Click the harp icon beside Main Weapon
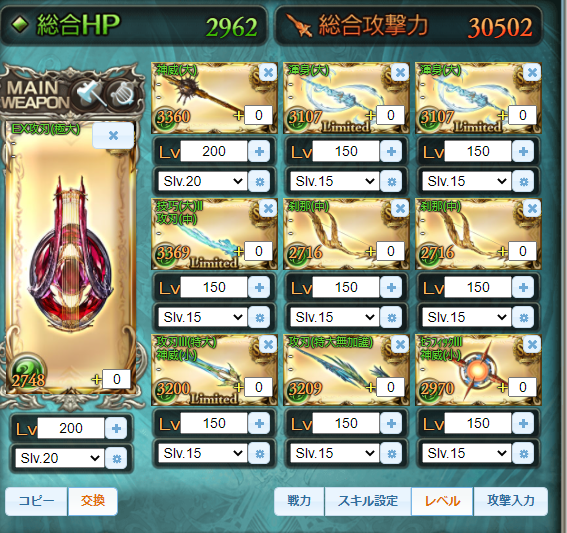The height and width of the screenshot is (533, 567). coord(122,94)
